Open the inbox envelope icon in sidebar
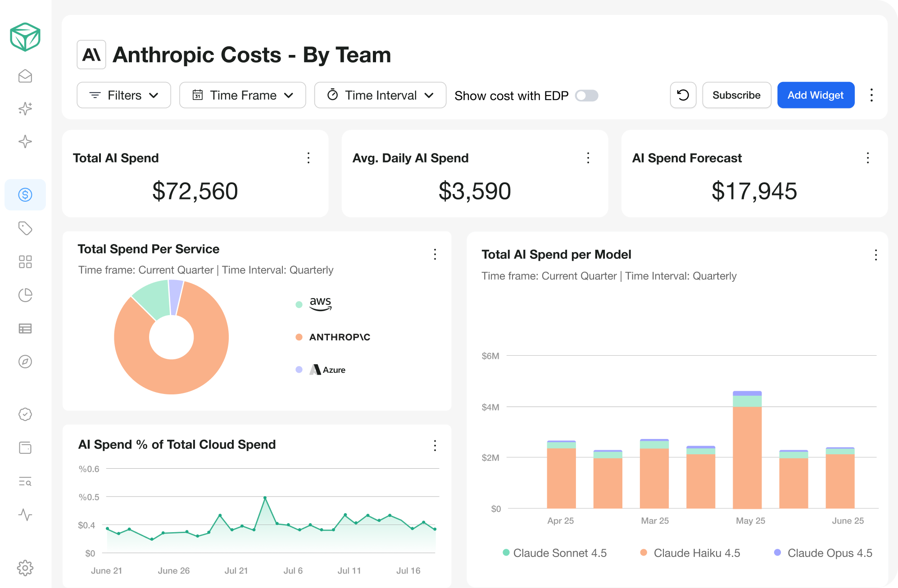The height and width of the screenshot is (588, 898). tap(25, 76)
